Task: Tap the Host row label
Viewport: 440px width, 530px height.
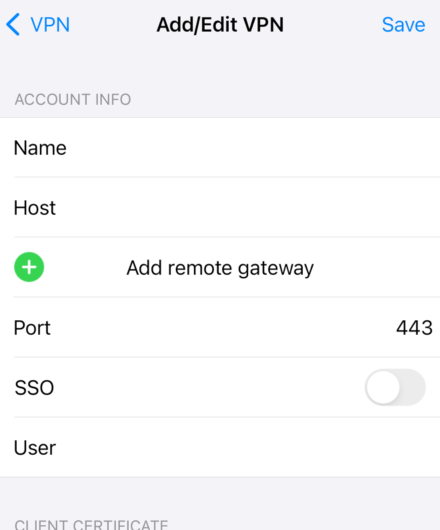Action: point(34,208)
